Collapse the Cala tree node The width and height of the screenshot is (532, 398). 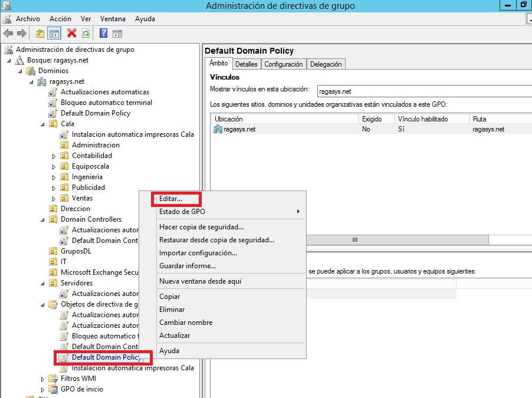pyautogui.click(x=42, y=124)
